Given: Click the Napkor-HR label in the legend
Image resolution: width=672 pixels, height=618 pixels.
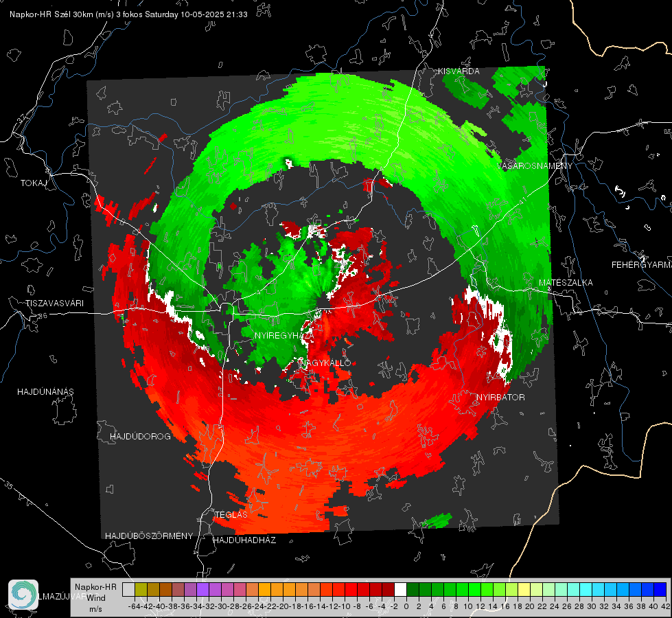Looking at the screenshot, I should point(95,587).
